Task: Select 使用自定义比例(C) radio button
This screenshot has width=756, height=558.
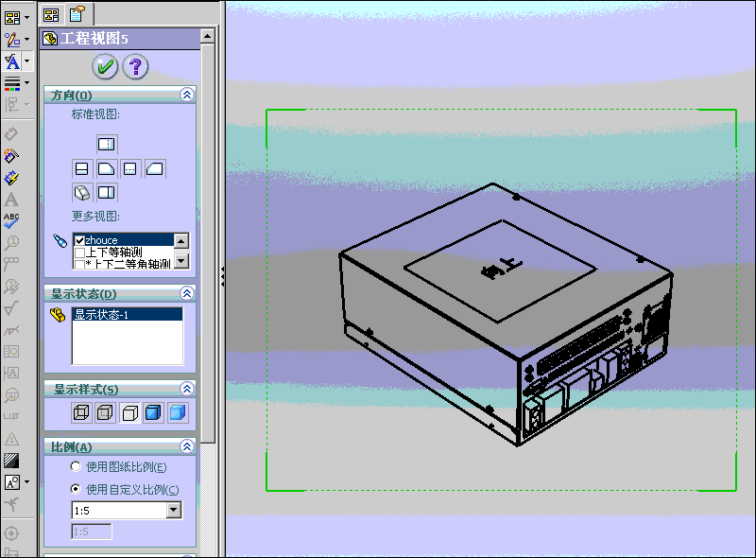Action: 76,489
